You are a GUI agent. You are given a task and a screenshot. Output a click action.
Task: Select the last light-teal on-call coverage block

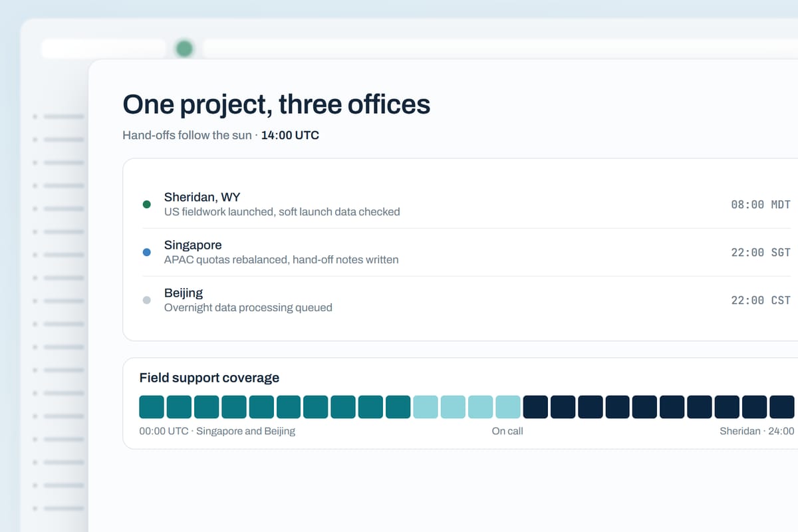coord(508,407)
